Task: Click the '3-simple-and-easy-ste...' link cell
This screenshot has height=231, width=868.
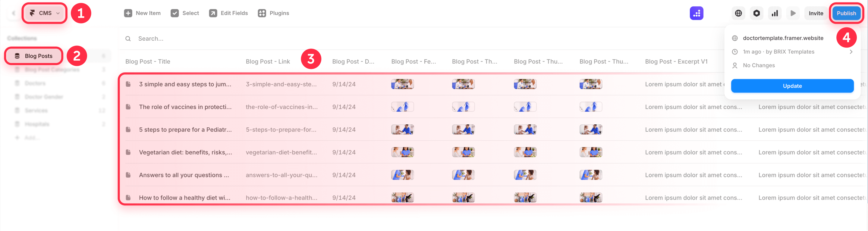Action: pyautogui.click(x=281, y=84)
